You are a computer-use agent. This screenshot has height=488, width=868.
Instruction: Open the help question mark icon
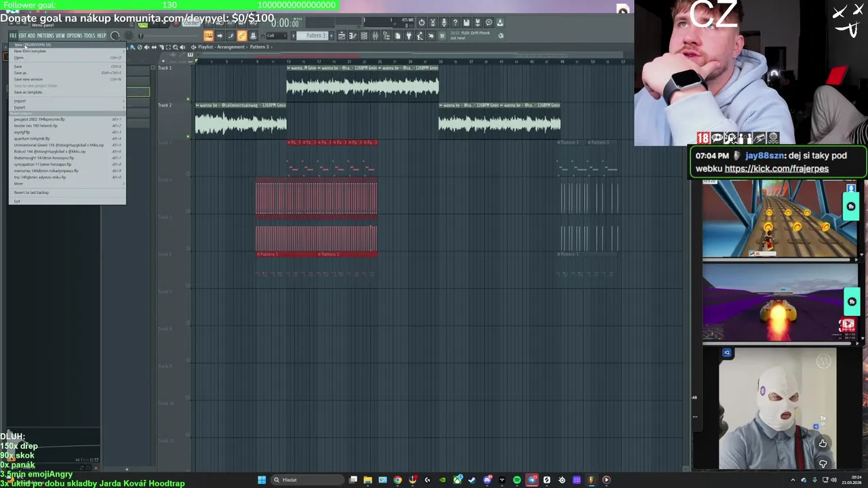[x=455, y=23]
